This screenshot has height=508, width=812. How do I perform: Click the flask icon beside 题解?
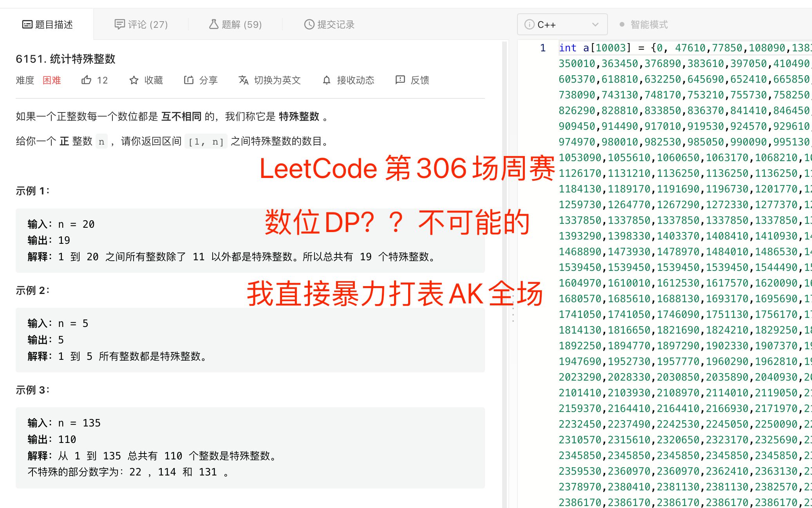[213, 24]
